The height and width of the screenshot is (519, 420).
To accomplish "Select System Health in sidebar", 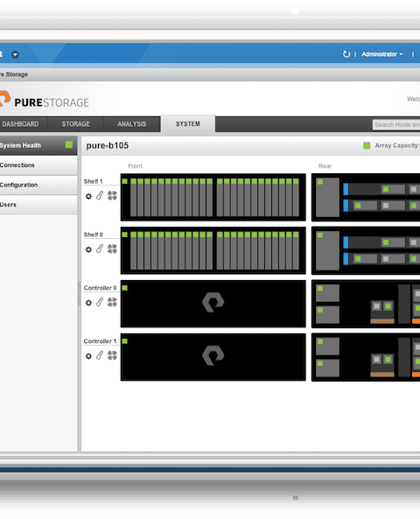I will coord(38,145).
